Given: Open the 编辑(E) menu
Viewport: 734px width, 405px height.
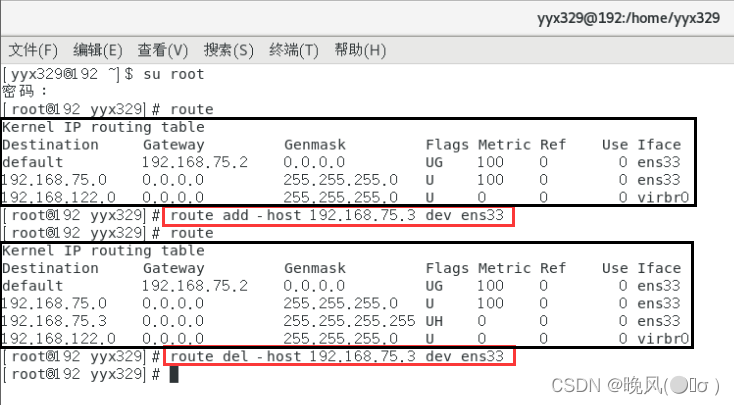Looking at the screenshot, I should pos(98,50).
